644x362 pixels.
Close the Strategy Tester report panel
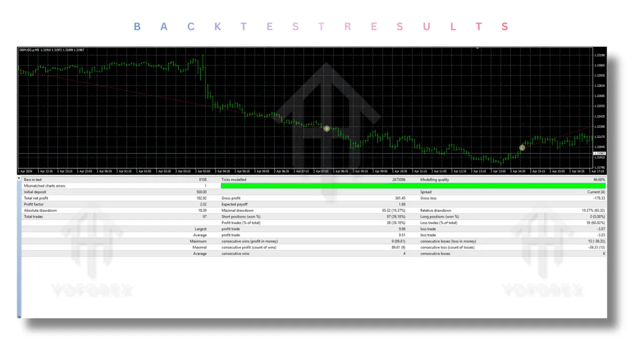19,177
